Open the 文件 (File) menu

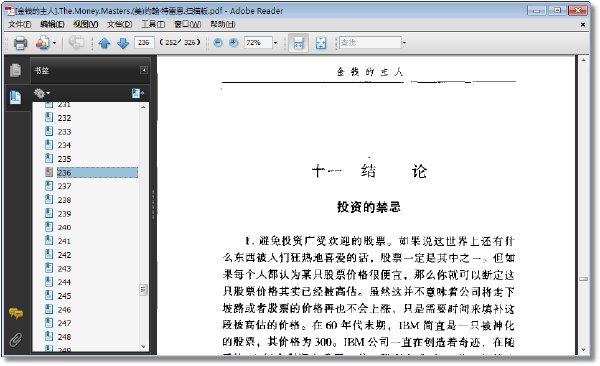point(20,25)
